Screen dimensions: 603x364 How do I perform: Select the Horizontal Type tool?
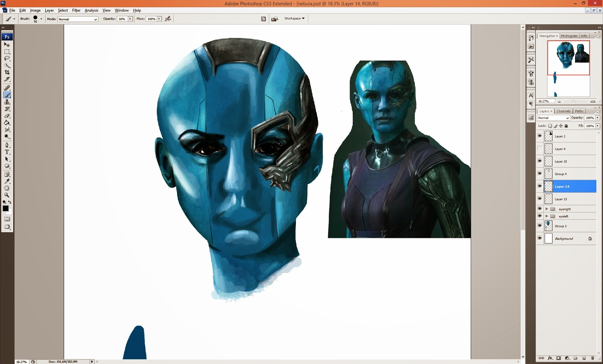[7, 152]
